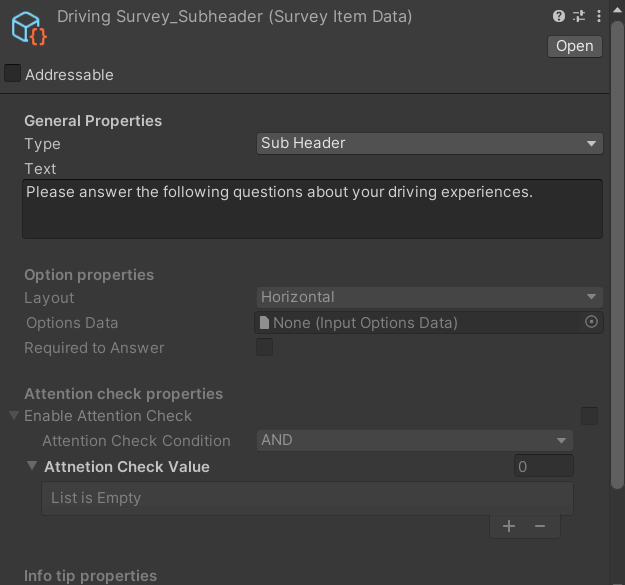Toggle the Required to Answer checkbox

(265, 347)
